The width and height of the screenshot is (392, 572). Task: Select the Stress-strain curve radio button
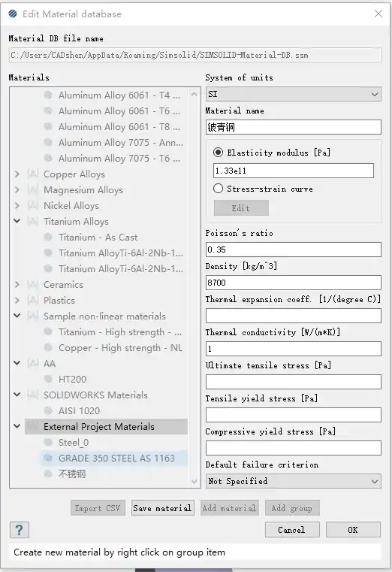[x=218, y=189]
